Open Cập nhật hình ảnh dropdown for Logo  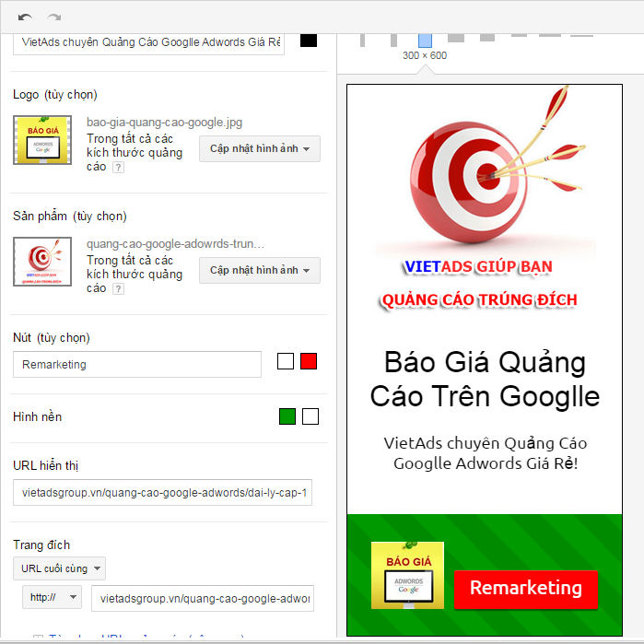point(260,149)
